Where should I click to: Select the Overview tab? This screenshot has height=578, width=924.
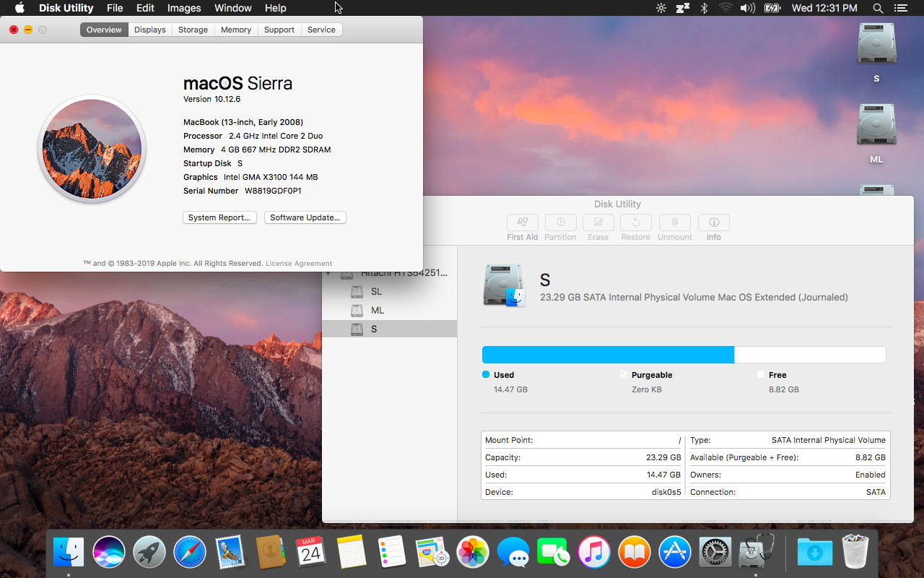(x=104, y=30)
